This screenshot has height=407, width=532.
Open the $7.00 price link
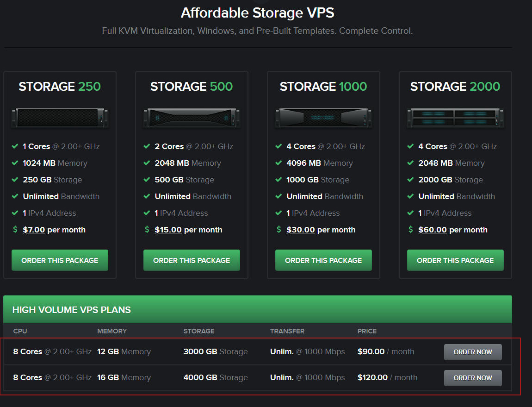[x=34, y=230]
